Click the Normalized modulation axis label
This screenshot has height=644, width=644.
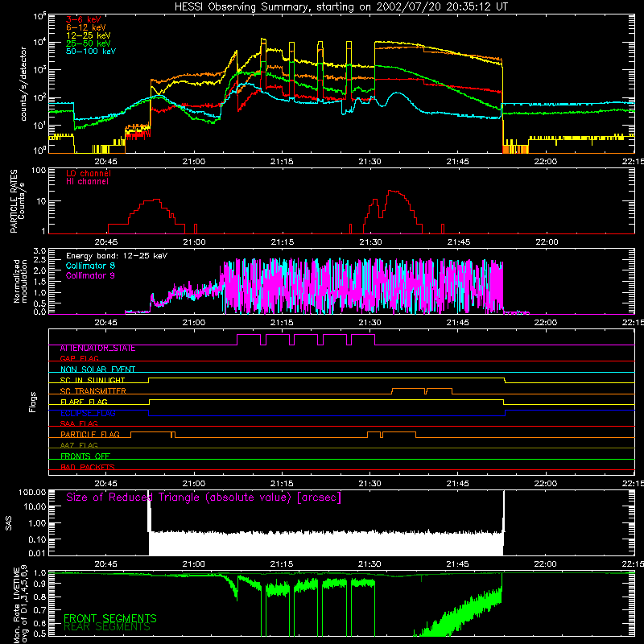tap(20, 281)
